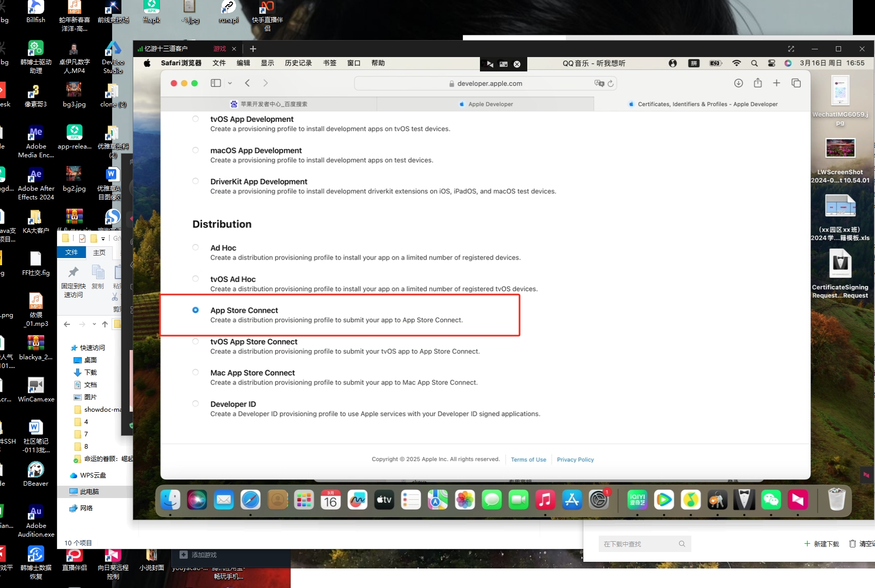875x588 pixels.
Task: Select the tvOS Ad Hoc radio button
Action: click(195, 279)
